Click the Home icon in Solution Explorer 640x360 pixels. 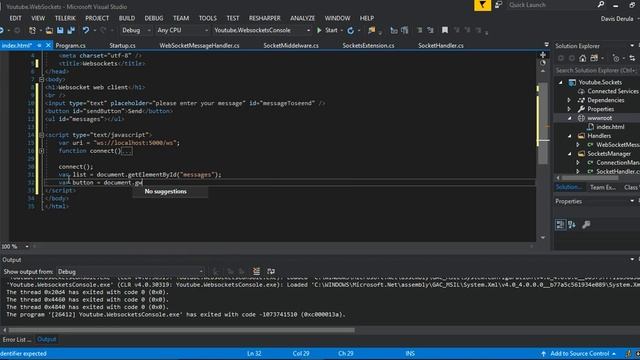[x=582, y=58]
